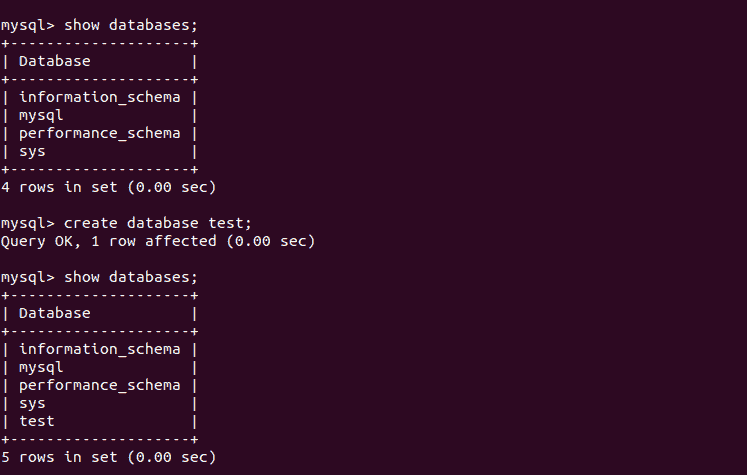Click the mysql> prompt before 'create database'
Image resolution: width=747 pixels, height=475 pixels.
pyautogui.click(x=28, y=223)
